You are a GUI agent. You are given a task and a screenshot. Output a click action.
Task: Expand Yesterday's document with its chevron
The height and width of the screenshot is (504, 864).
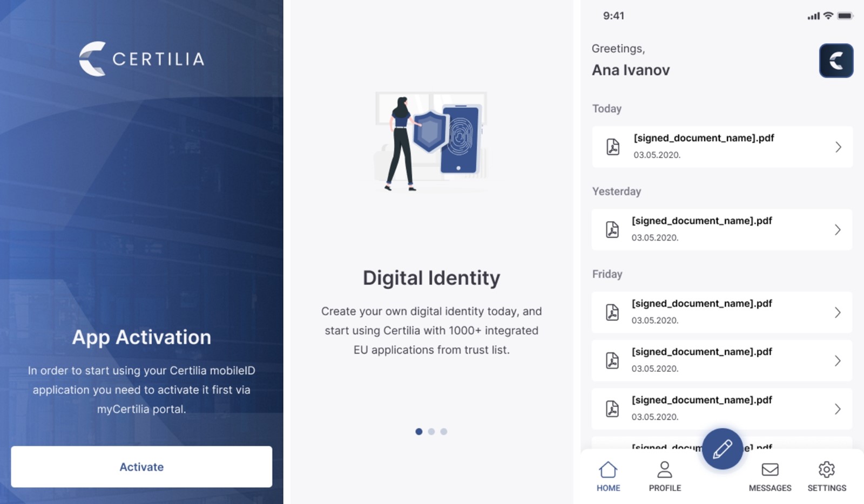click(x=838, y=230)
